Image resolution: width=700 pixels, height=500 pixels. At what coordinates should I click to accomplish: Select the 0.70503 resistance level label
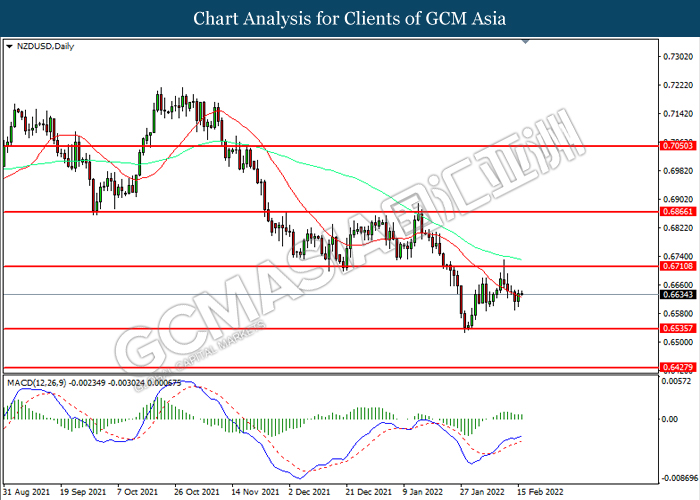[x=678, y=146]
